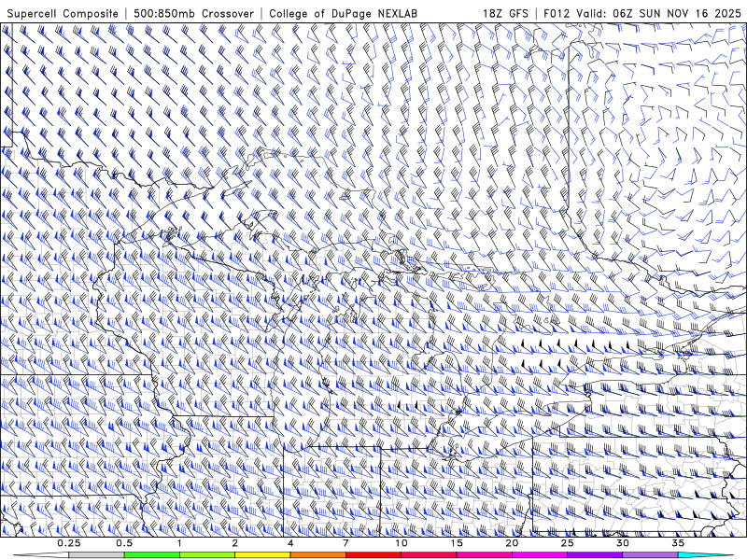Click the 'College of DuPage NEXLAB' text
The image size is (747, 560).
(343, 13)
